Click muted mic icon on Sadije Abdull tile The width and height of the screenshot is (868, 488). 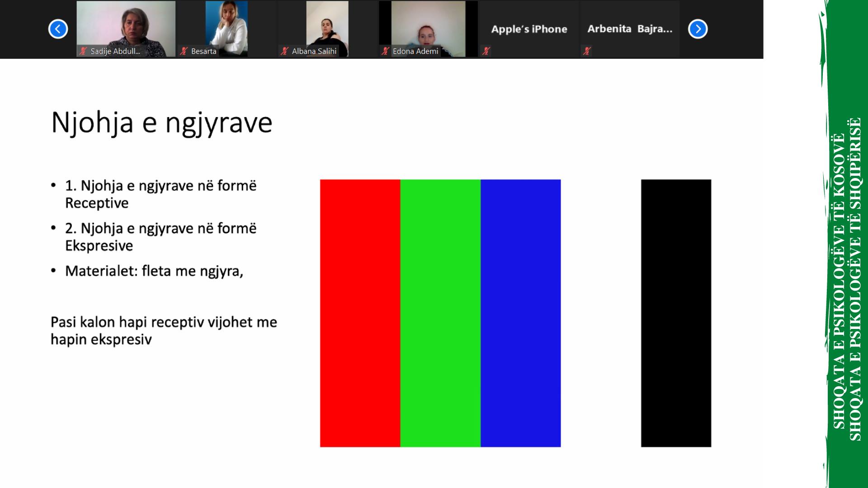83,51
